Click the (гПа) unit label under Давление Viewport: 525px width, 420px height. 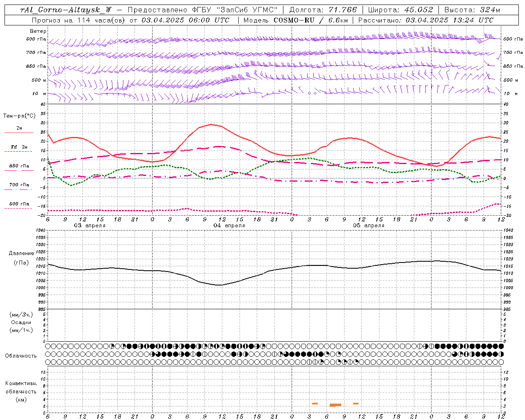[21, 263]
